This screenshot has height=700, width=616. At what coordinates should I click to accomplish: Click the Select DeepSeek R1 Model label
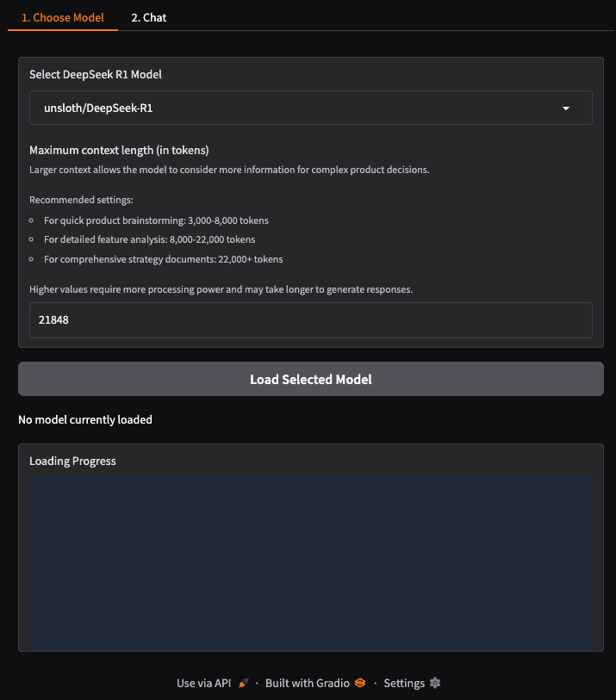point(96,74)
